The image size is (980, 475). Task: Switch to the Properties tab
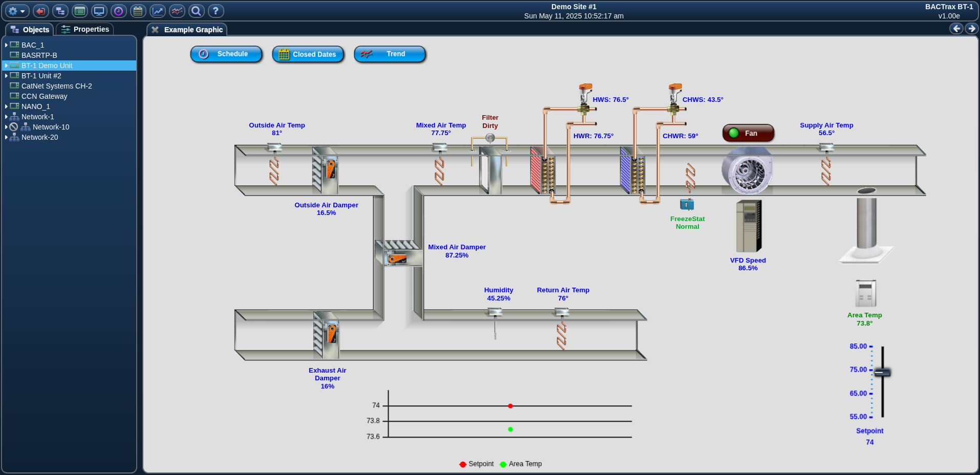coord(85,29)
